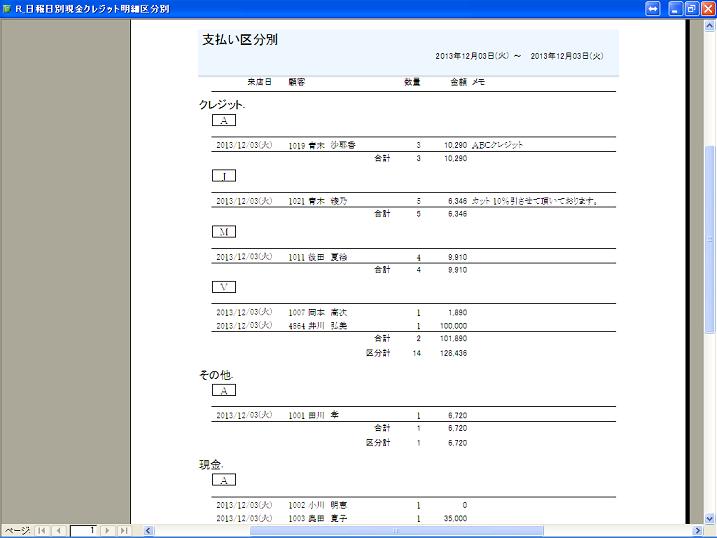Image resolution: width=717 pixels, height=538 pixels.
Task: Jump to the last report page
Action: (123, 530)
